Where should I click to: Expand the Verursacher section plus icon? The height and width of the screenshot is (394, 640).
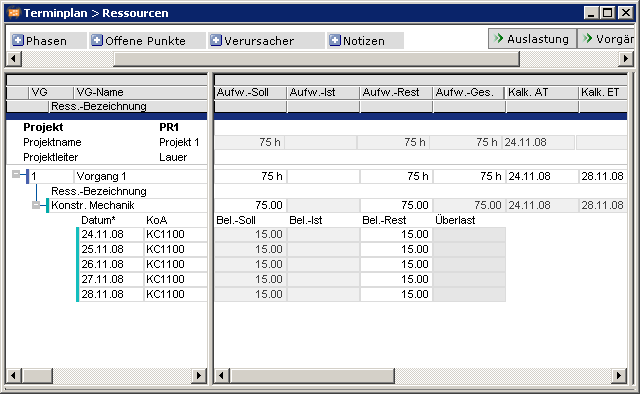216,40
